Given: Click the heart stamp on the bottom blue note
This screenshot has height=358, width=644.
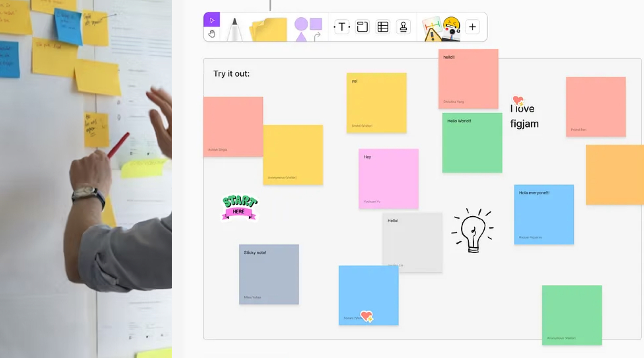Looking at the screenshot, I should coord(367,316).
